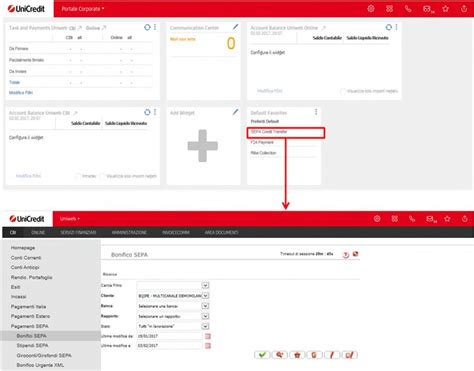474x371 pixels.
Task: Open apps grid icon in Portale Corporate header
Action: click(x=389, y=9)
